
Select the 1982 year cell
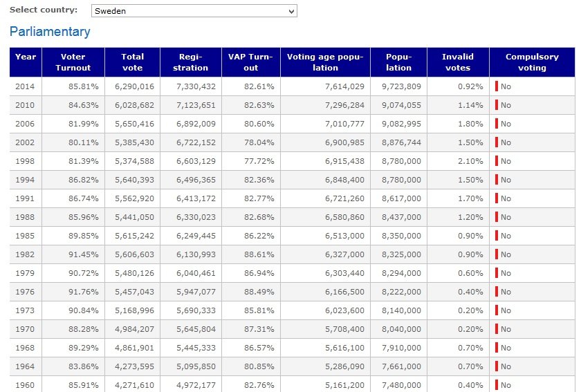click(25, 254)
